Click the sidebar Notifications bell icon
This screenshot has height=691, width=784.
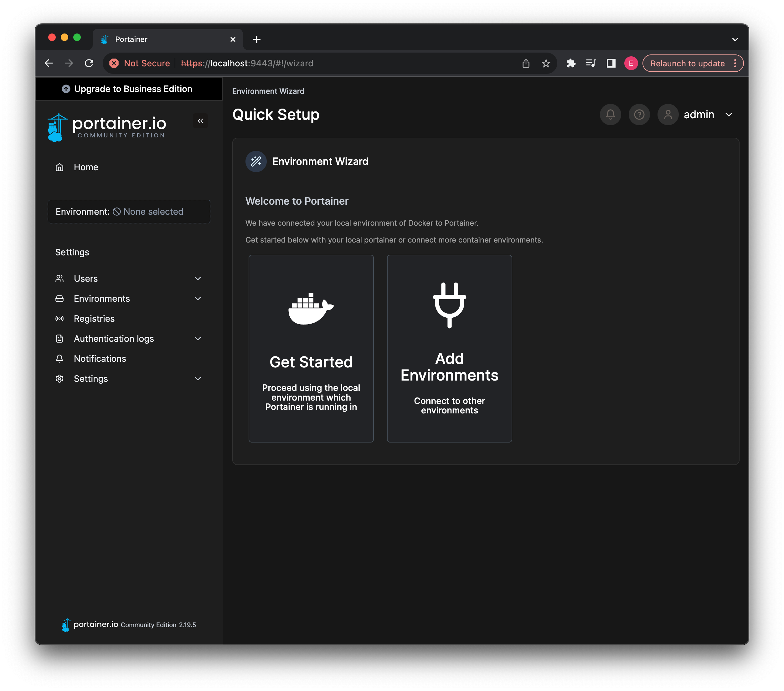[59, 359]
